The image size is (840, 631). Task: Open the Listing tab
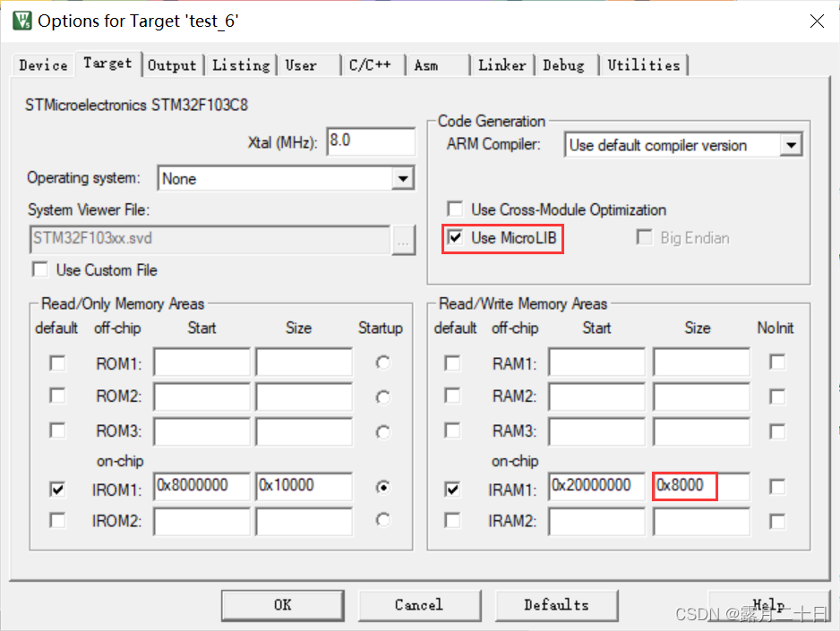coord(241,65)
